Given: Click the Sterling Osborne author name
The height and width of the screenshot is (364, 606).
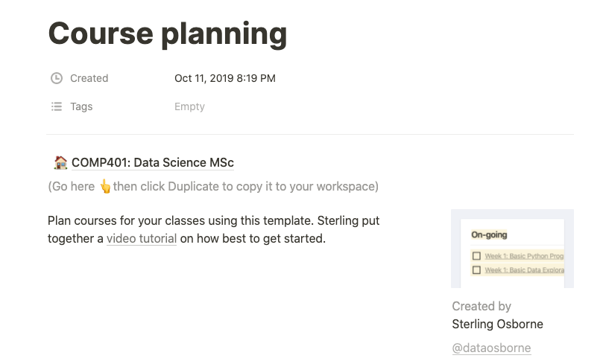Looking at the screenshot, I should tap(497, 324).
